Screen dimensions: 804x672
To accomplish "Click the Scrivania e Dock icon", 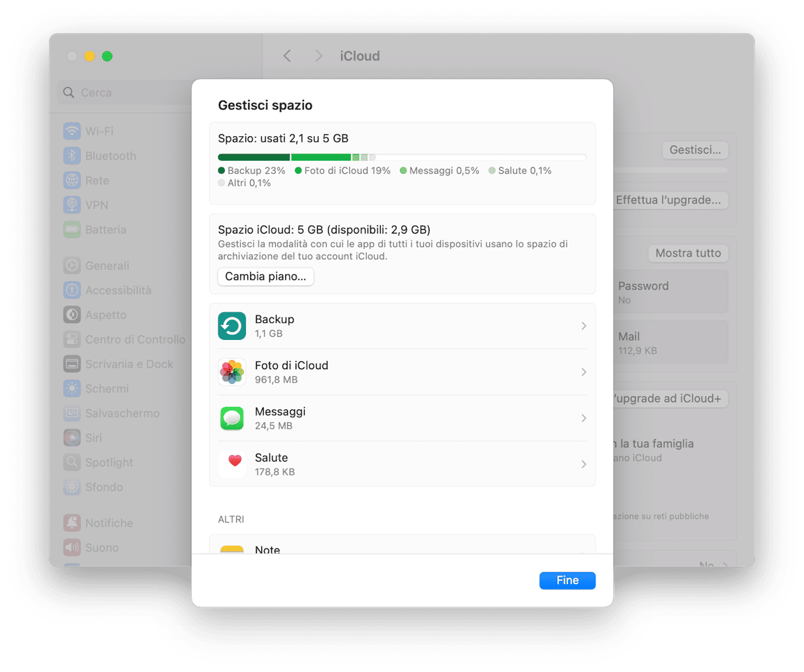I will coord(72,364).
